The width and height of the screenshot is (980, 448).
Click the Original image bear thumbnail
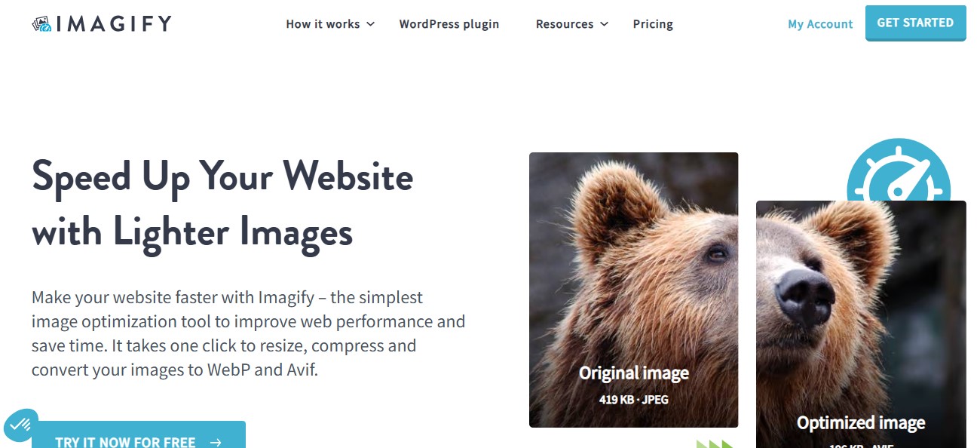click(x=633, y=290)
